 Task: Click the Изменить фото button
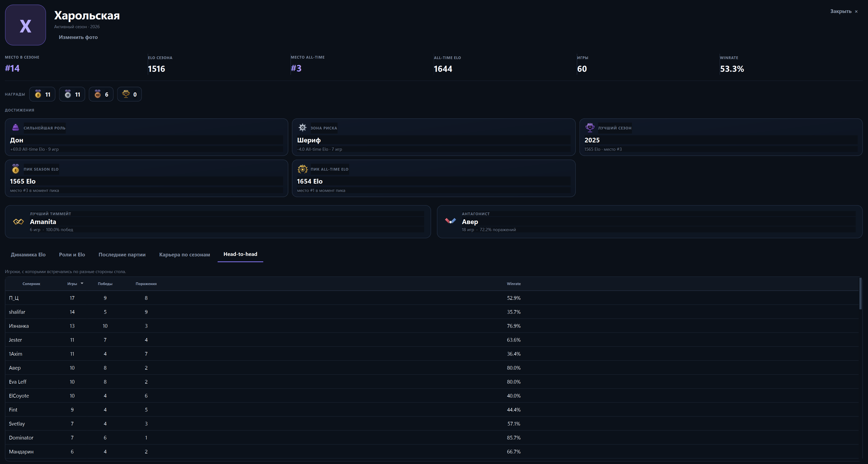tap(78, 37)
